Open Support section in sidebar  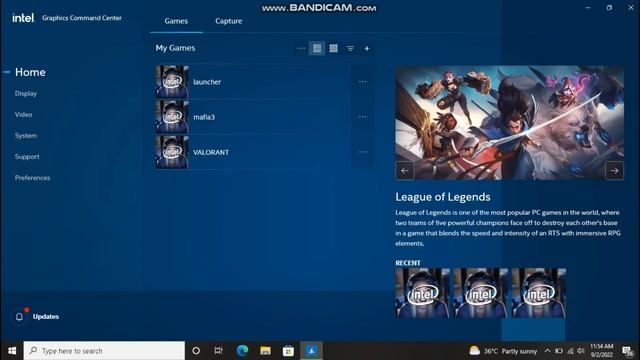point(27,157)
